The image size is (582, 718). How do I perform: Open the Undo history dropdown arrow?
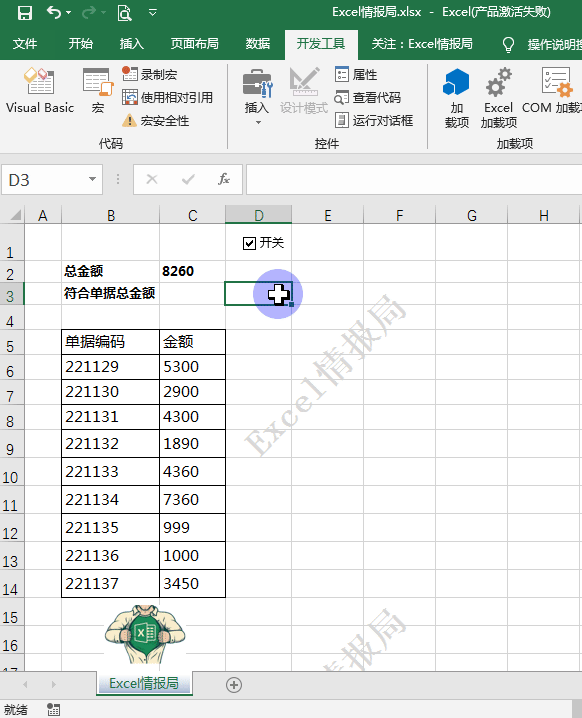69,12
